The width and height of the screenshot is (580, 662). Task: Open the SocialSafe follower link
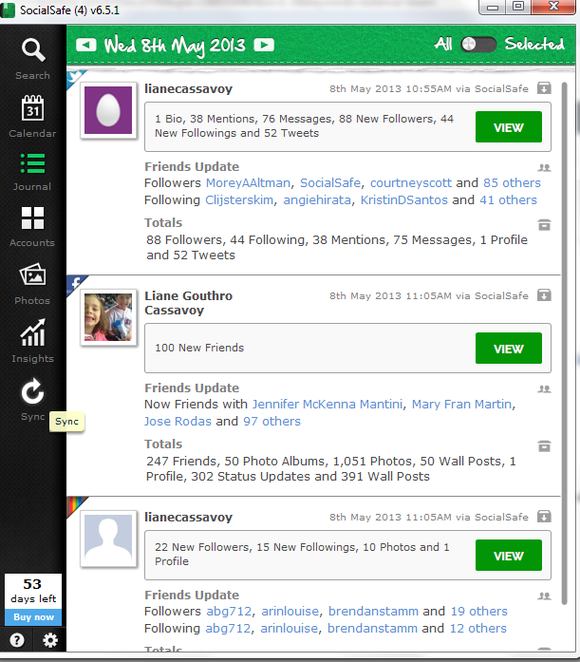coord(330,183)
